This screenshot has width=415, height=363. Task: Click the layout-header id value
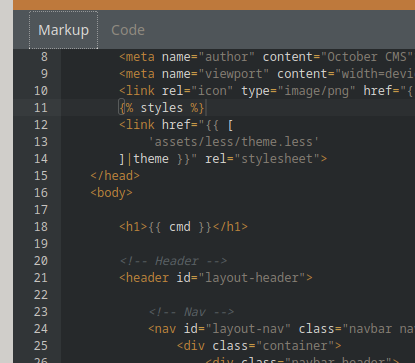tap(252, 278)
